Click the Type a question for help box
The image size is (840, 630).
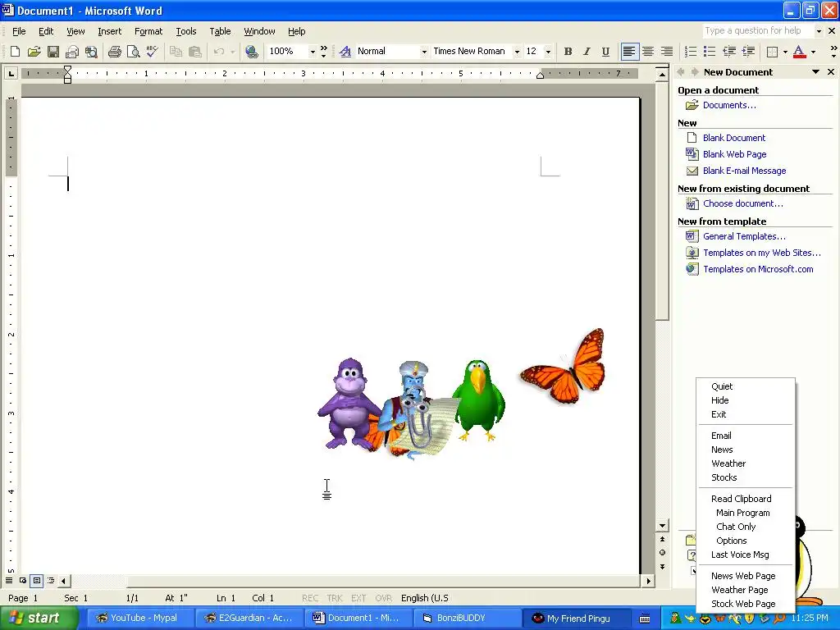click(757, 31)
